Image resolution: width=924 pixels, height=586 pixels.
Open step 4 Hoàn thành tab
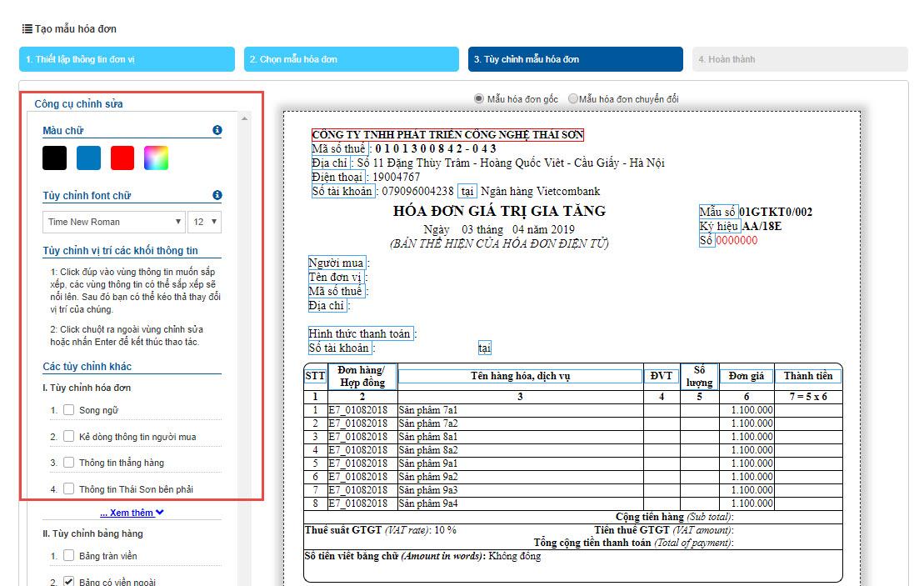pyautogui.click(x=799, y=59)
